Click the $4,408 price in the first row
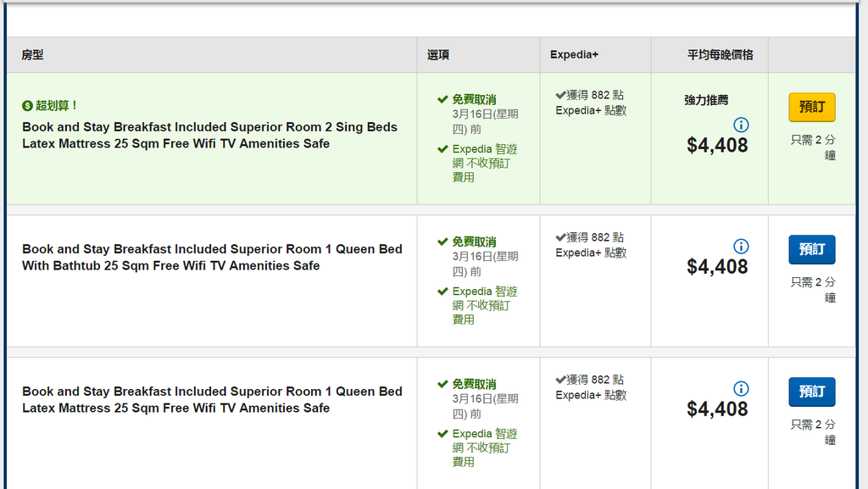This screenshot has height=489, width=868. [717, 146]
